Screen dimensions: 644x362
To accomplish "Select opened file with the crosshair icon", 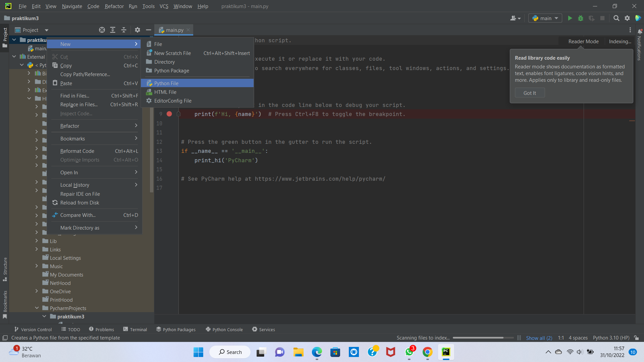I will [x=102, y=30].
